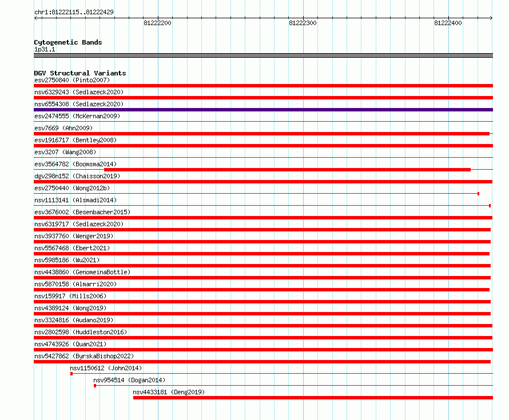This screenshot has width=509, height=420.
Task: Open nsv4433181 (Deng2019) label
Action: click(x=169, y=392)
